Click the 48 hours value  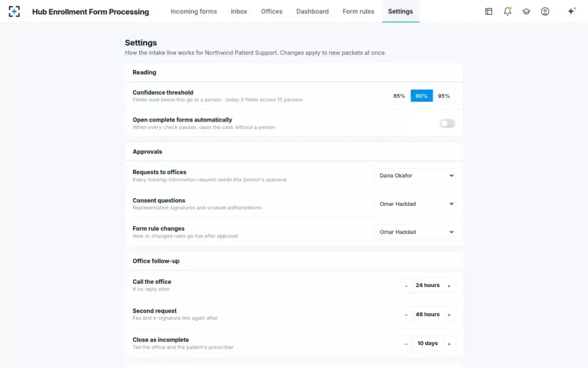point(428,315)
